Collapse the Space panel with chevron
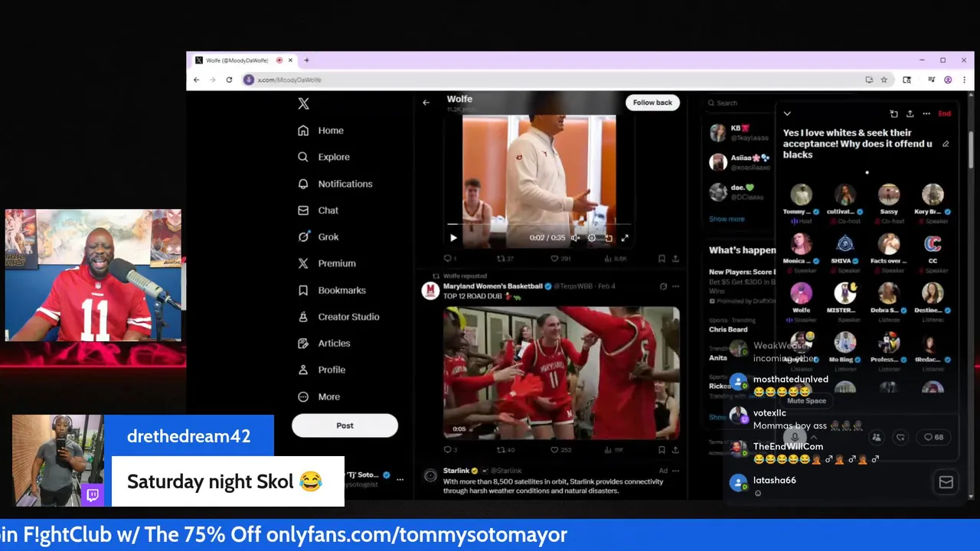The width and height of the screenshot is (980, 551). (x=787, y=114)
